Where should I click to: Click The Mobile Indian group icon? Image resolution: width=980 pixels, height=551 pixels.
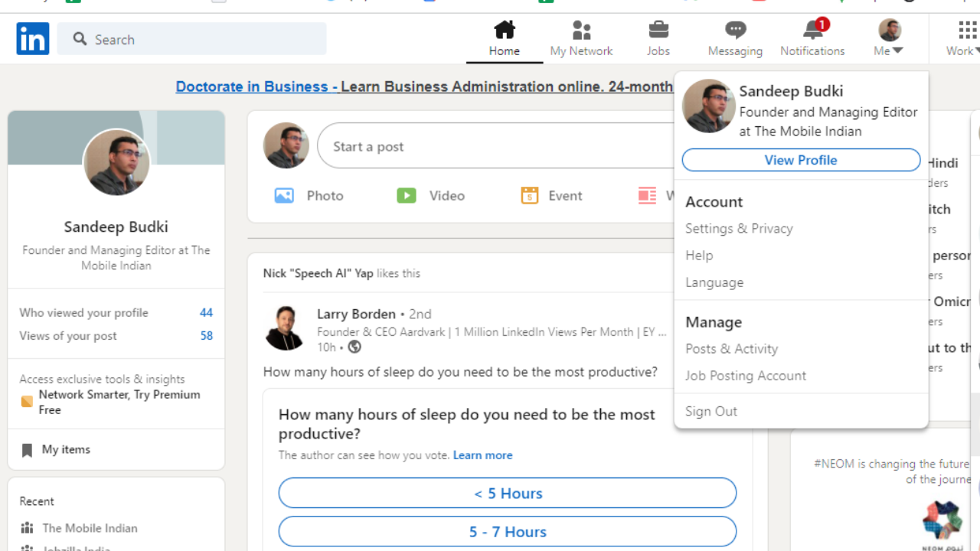point(28,528)
